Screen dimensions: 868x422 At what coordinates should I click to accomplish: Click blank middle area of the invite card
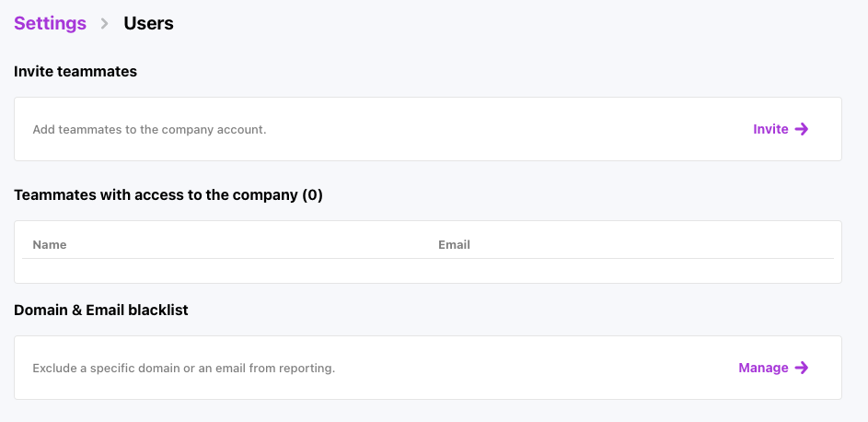pos(506,129)
